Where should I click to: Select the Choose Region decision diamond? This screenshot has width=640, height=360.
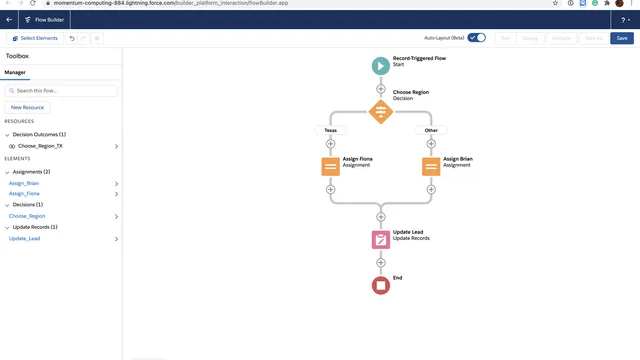pyautogui.click(x=380, y=111)
